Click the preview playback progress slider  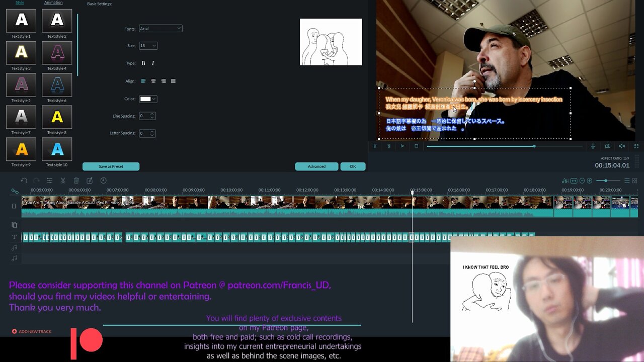click(x=505, y=146)
